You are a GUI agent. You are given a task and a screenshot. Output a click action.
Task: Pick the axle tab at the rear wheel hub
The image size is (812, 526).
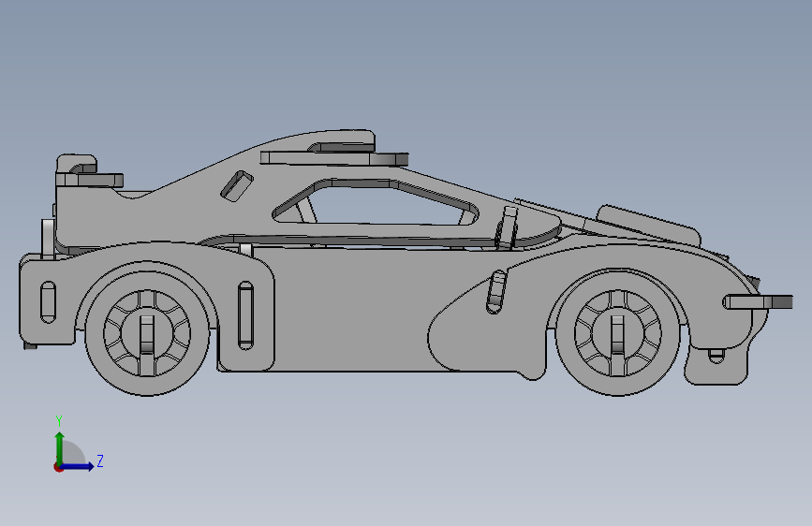(x=147, y=334)
